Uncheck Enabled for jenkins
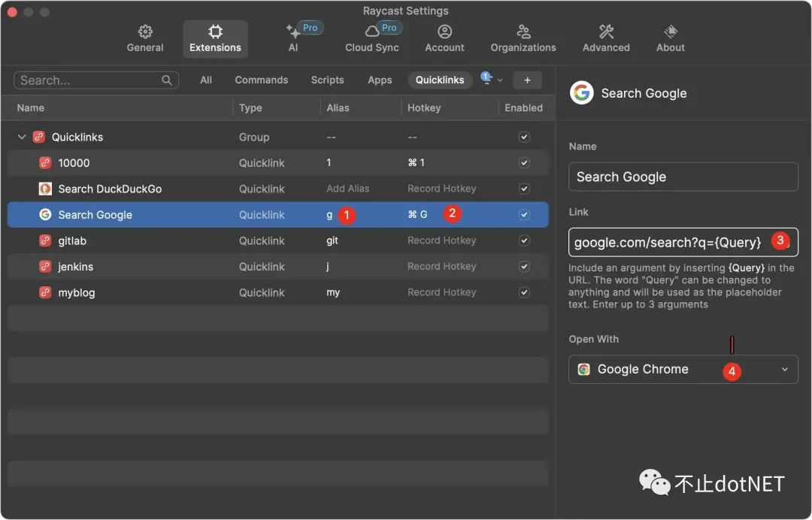 coord(524,267)
